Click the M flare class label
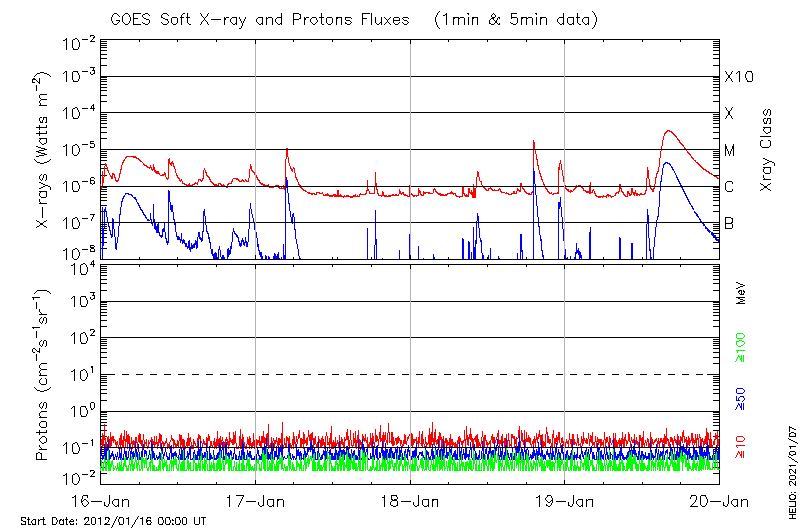This screenshot has height=530, width=800. tap(730, 151)
